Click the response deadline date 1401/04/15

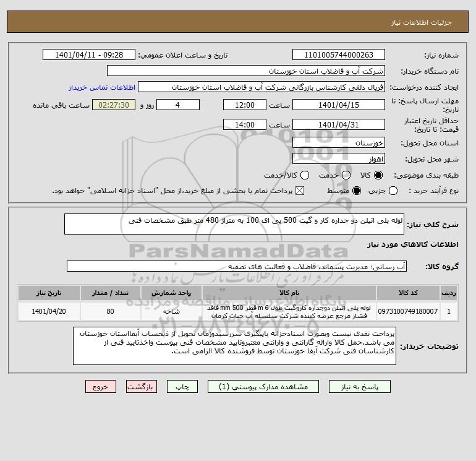(339, 105)
